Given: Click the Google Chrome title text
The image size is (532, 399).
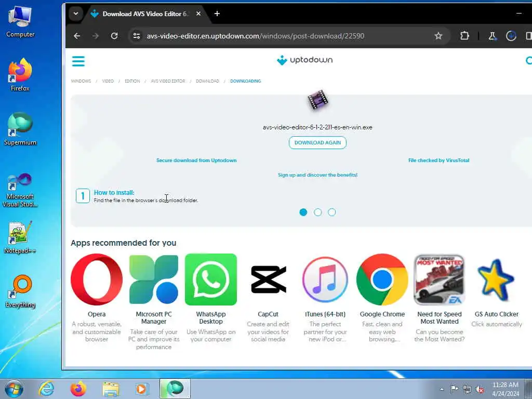Looking at the screenshot, I should [382, 314].
